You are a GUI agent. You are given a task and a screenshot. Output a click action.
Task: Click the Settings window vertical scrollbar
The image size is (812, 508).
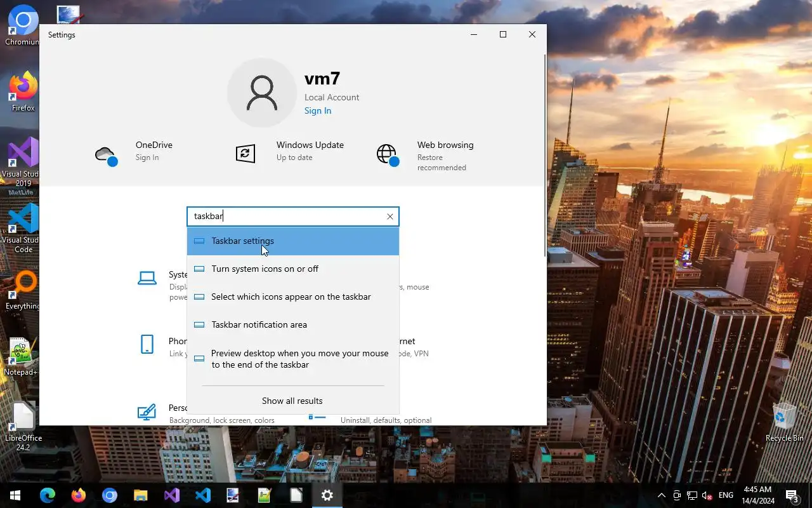pyautogui.click(x=545, y=156)
